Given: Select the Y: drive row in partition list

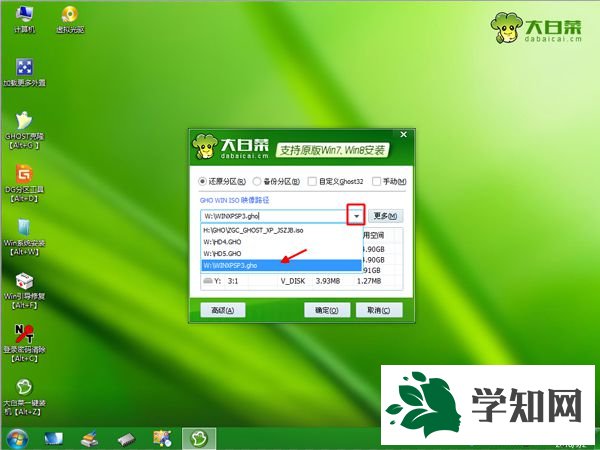Looking at the screenshot, I should tap(302, 281).
